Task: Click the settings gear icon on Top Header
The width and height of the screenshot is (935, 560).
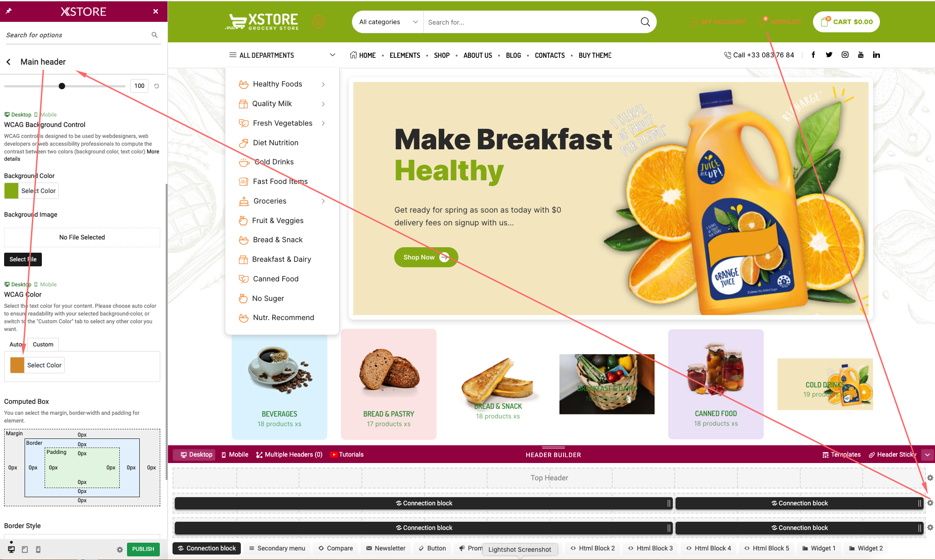Action: click(x=930, y=477)
